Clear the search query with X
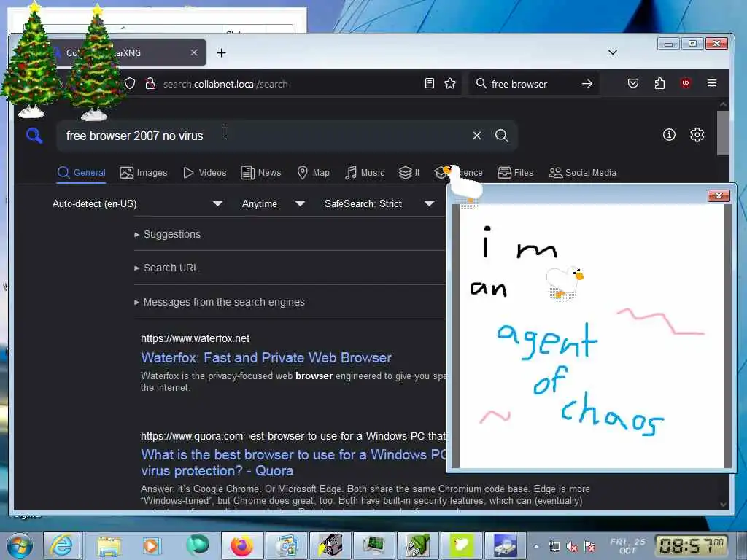747x560 pixels. click(477, 136)
